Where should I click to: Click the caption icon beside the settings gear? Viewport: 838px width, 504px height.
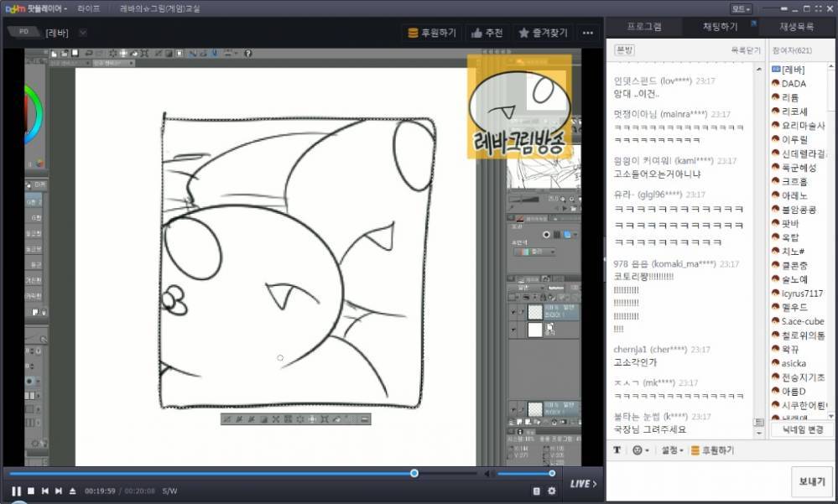537,491
